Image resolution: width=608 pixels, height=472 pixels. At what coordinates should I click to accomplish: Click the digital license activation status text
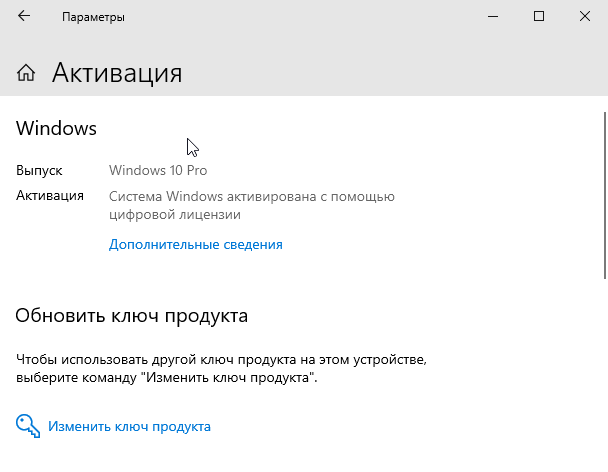252,205
